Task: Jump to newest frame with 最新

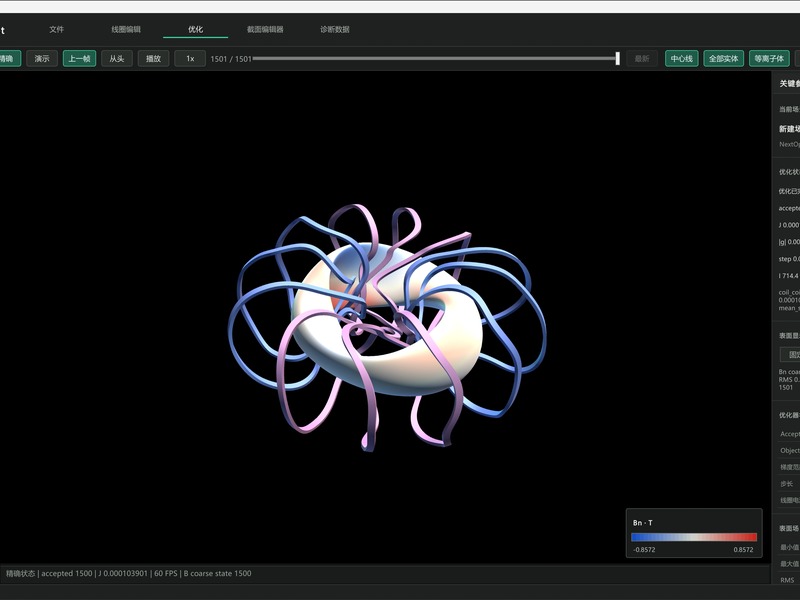Action: click(x=642, y=59)
